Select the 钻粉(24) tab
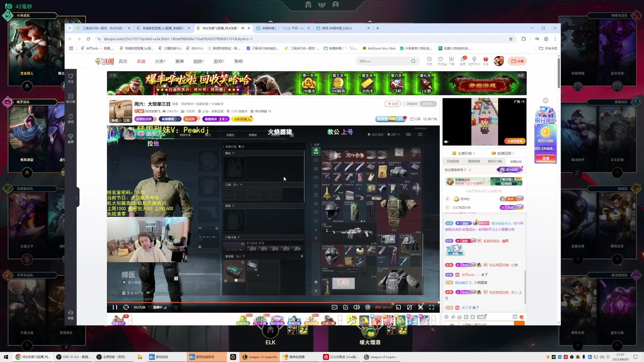The image size is (644, 362). pyautogui.click(x=516, y=161)
